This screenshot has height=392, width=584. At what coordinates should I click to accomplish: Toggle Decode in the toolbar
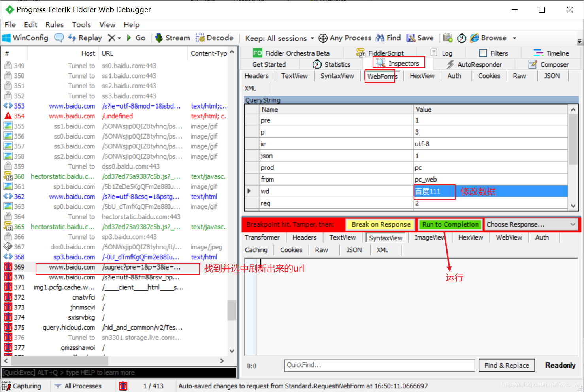click(x=214, y=38)
